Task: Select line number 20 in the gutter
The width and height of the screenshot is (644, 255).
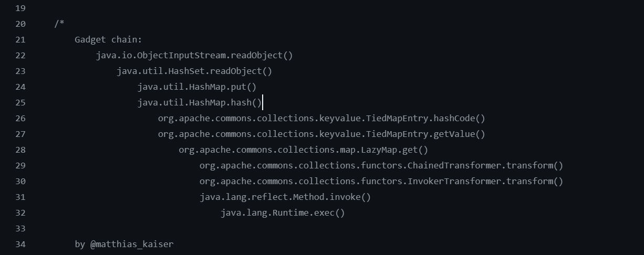Action: click(x=20, y=24)
